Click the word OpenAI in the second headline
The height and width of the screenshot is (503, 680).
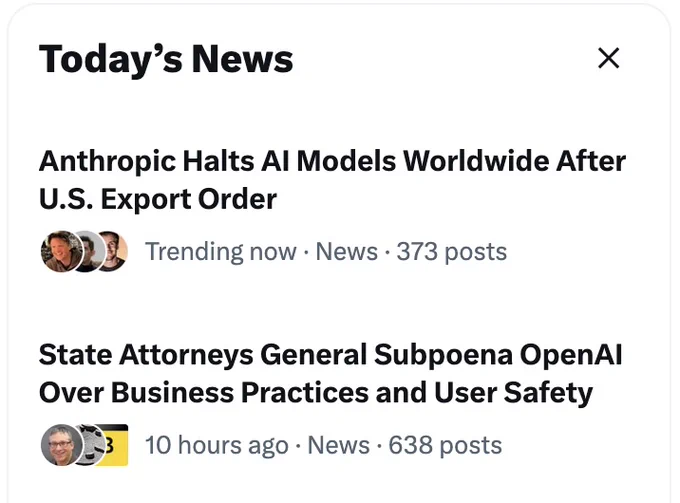(x=571, y=355)
